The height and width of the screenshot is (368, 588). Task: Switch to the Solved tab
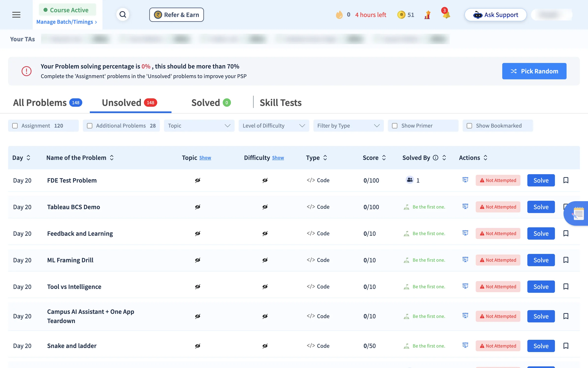point(211,103)
